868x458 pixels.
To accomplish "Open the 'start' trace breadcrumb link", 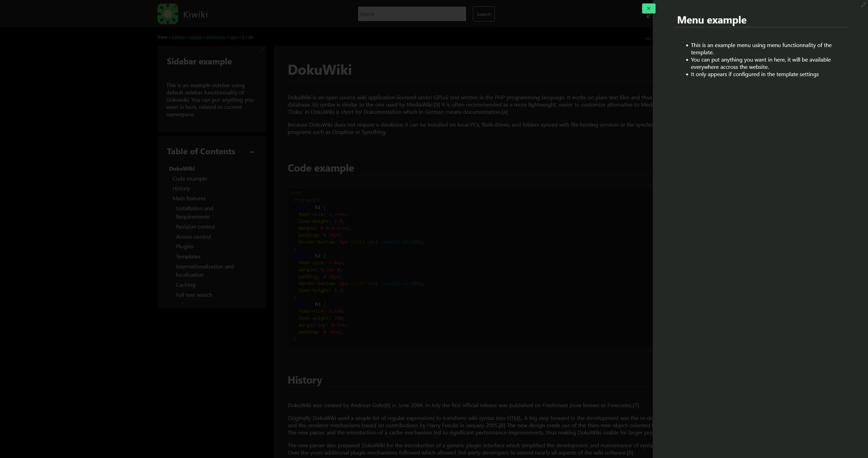I will [233, 37].
